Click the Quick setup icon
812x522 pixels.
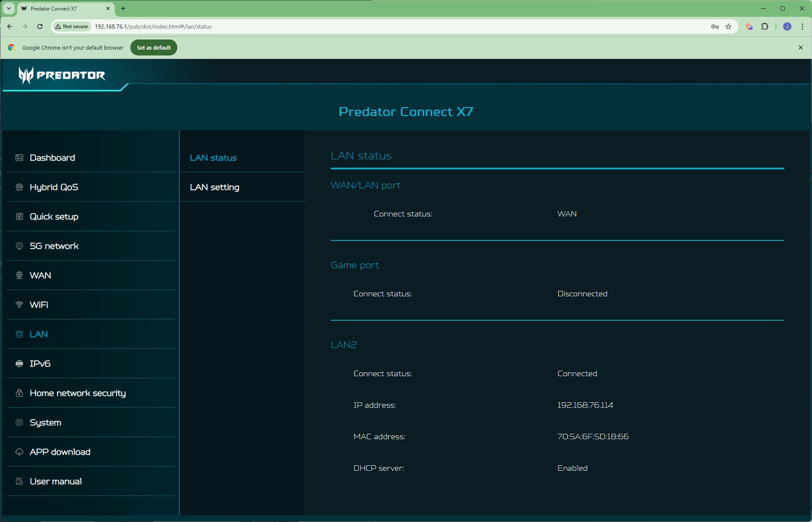(19, 216)
